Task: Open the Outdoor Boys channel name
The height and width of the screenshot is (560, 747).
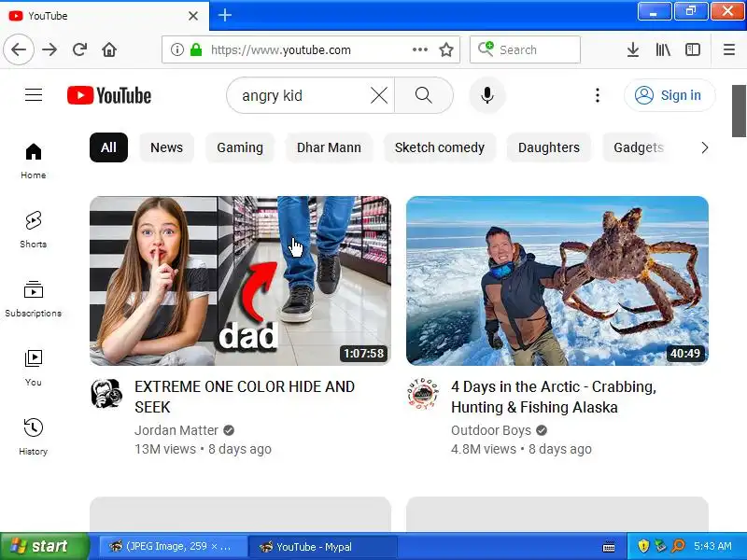Action: 491,430
